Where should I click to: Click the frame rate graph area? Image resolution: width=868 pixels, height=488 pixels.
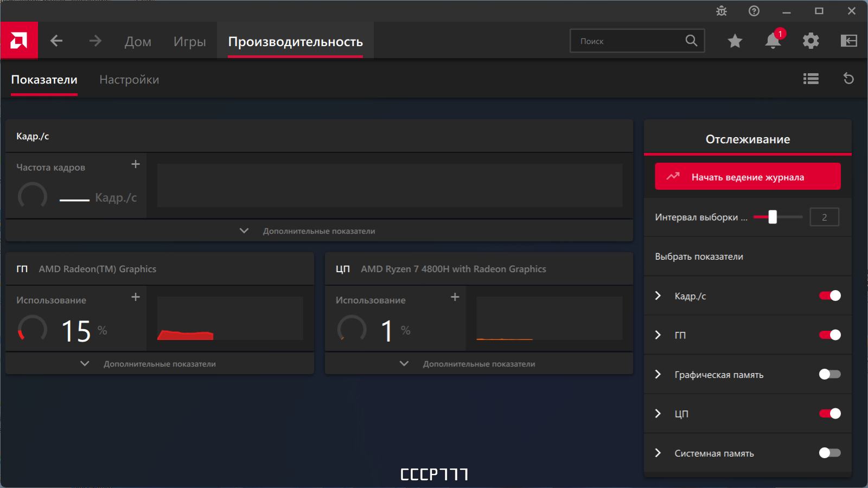(390, 185)
